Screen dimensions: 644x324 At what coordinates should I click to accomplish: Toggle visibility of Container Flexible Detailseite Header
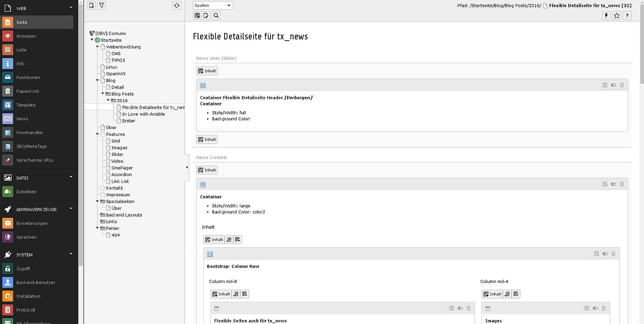[613, 85]
